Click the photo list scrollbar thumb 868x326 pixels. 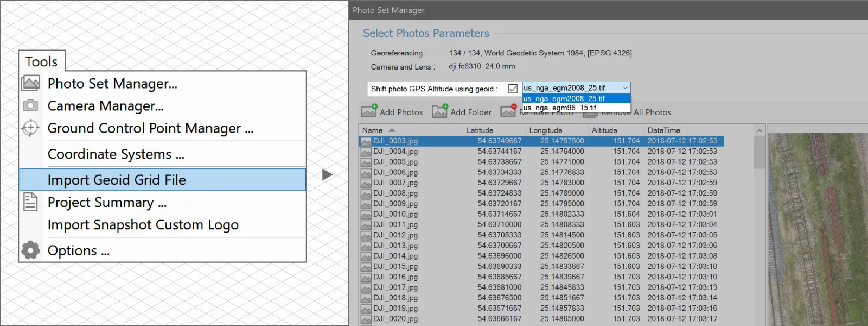point(759,152)
